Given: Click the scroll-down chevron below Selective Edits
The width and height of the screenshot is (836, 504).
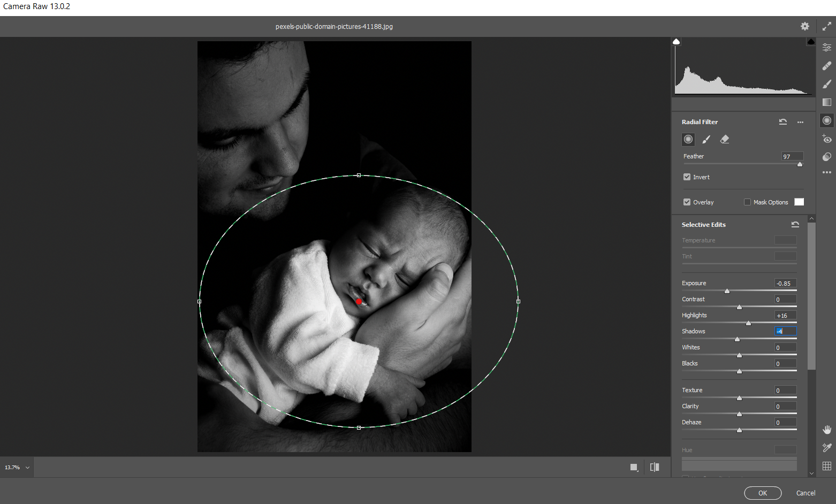Looking at the screenshot, I should pyautogui.click(x=812, y=473).
